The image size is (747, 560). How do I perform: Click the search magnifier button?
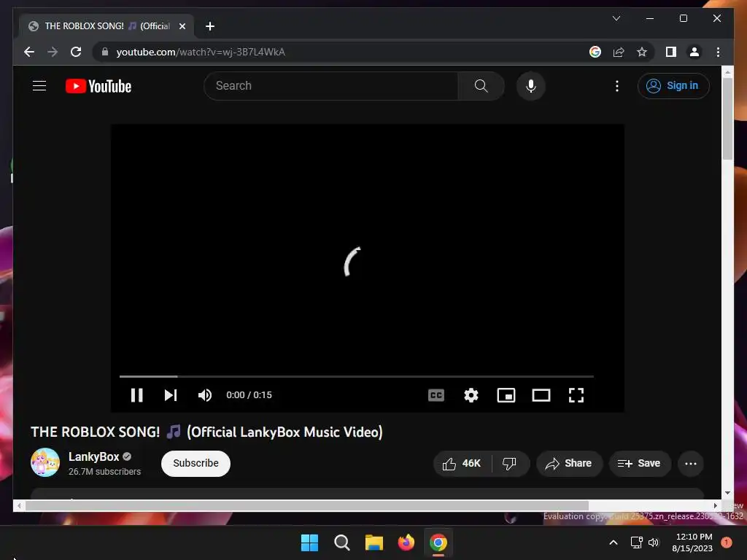click(x=481, y=86)
